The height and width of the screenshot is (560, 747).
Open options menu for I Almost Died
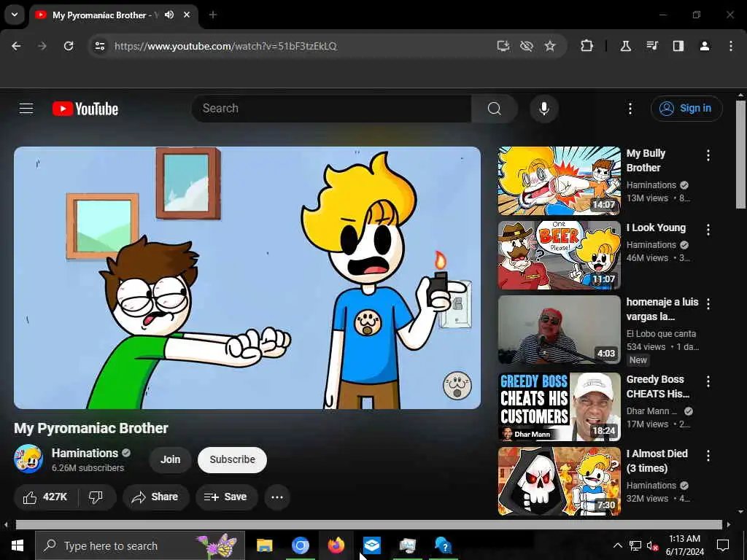point(708,456)
